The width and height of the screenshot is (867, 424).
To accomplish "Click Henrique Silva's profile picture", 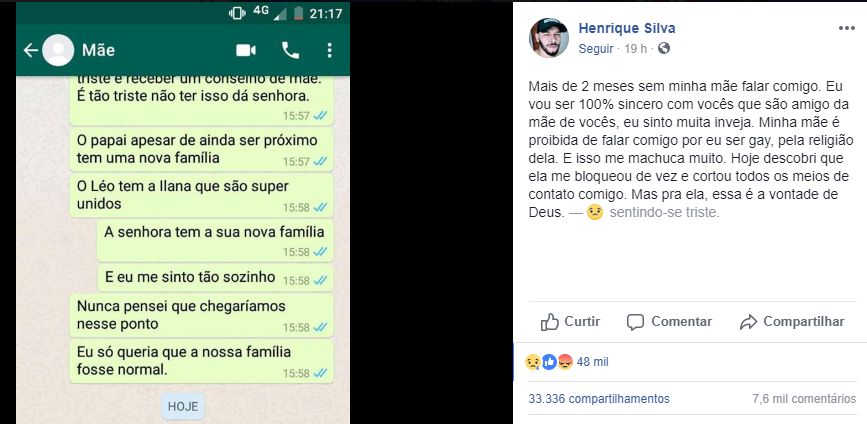I will click(x=548, y=37).
